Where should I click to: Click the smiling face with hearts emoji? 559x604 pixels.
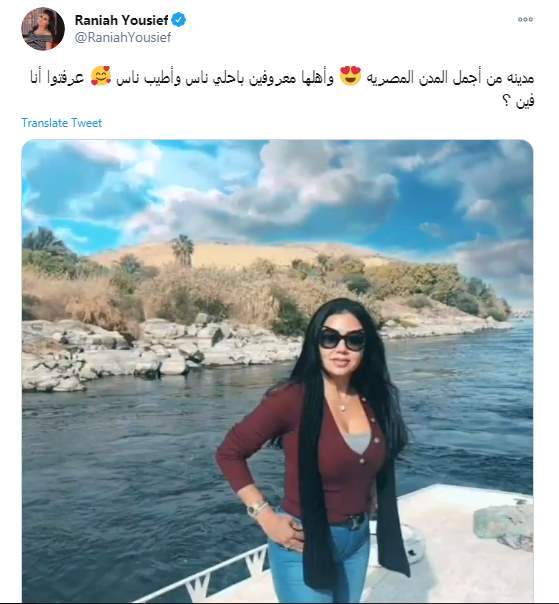[101, 76]
